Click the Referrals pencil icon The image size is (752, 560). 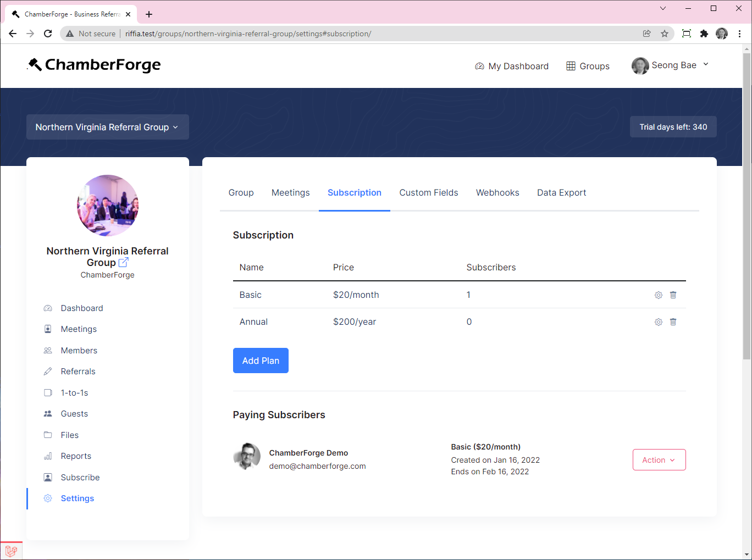point(48,371)
